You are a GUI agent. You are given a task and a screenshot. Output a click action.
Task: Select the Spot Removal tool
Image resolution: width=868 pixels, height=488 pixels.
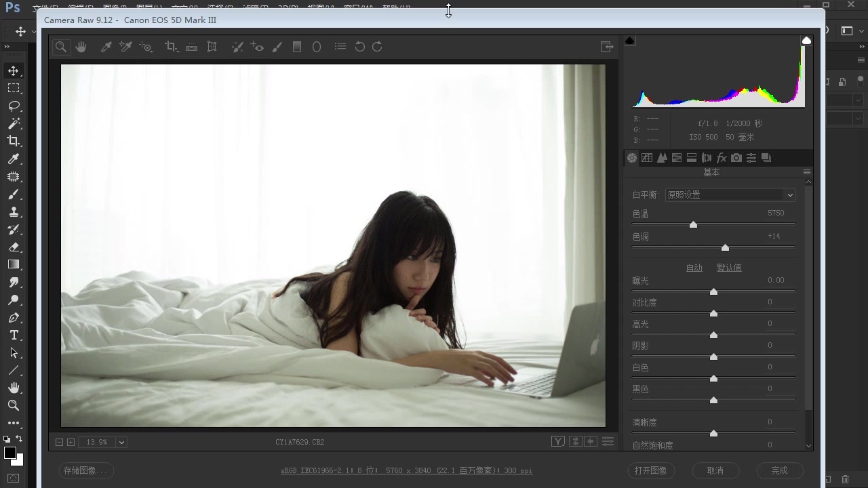coord(237,47)
